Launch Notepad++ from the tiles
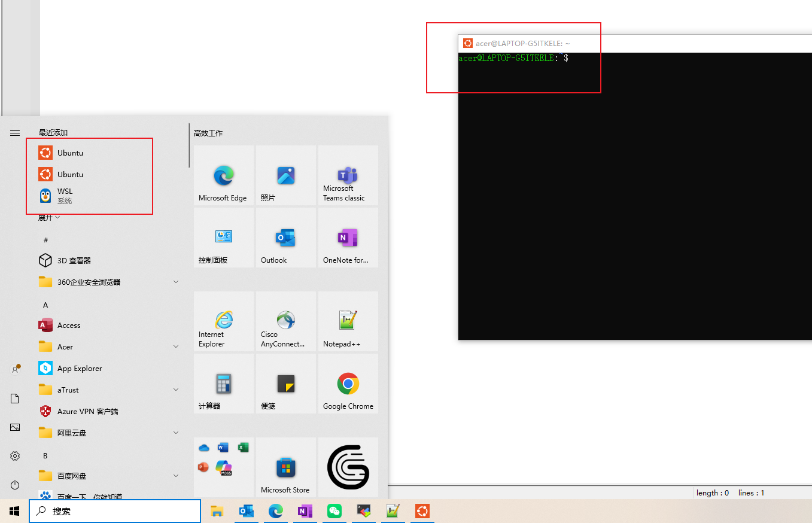Image resolution: width=812 pixels, height=523 pixels. [348, 321]
